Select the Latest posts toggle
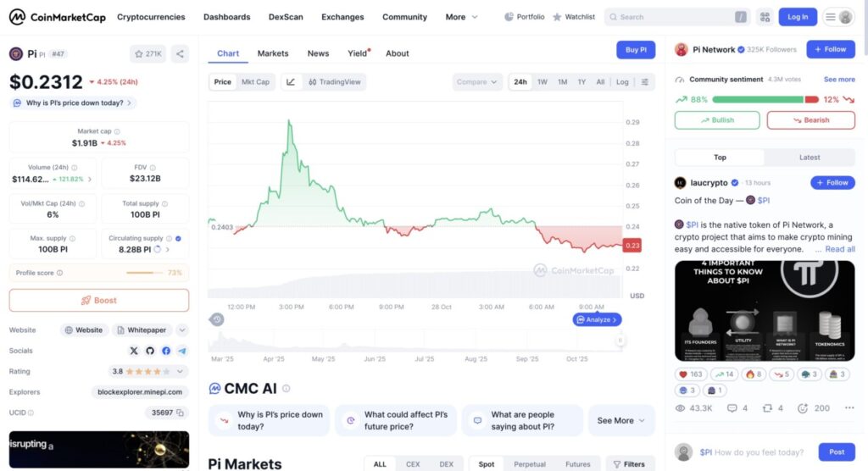This screenshot has height=471, width=868. [809, 158]
